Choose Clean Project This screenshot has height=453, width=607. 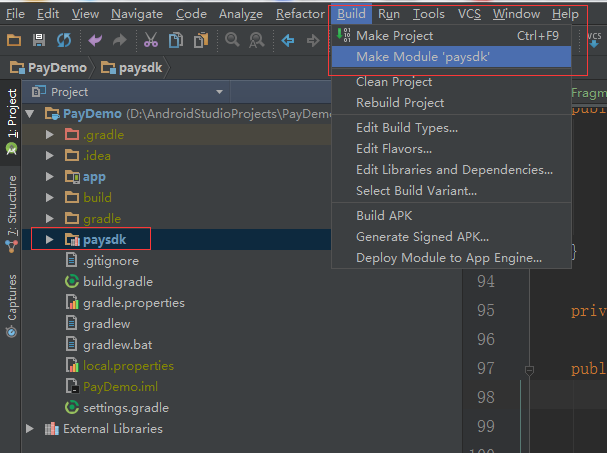click(x=451, y=82)
